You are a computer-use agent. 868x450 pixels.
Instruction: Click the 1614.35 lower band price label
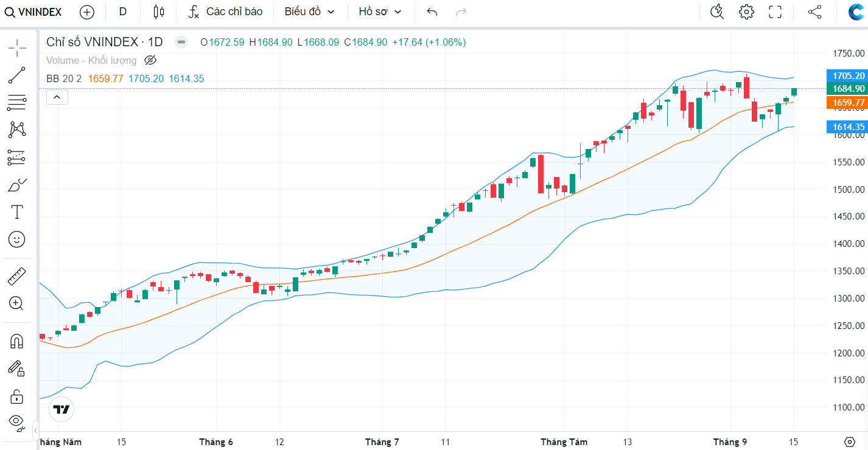847,126
